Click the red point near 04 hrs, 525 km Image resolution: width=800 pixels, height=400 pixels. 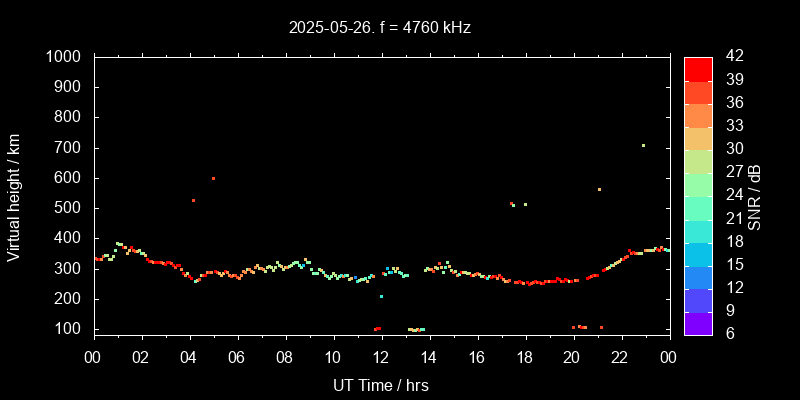click(193, 201)
